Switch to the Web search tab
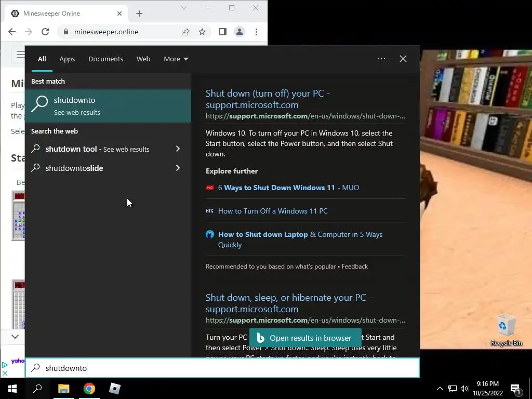The width and height of the screenshot is (532, 399). click(143, 59)
